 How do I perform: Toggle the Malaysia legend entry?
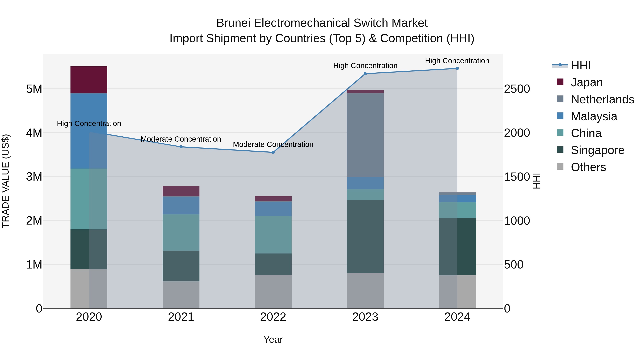[587, 116]
